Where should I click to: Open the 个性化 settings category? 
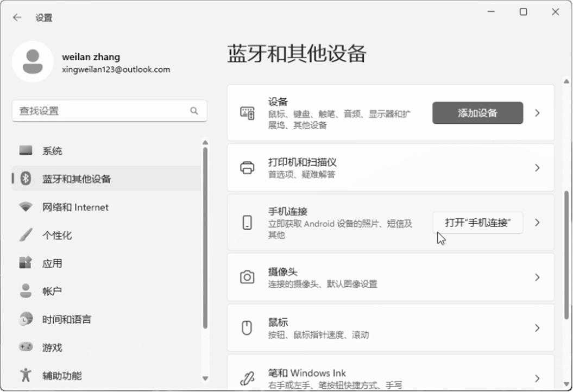(x=57, y=236)
